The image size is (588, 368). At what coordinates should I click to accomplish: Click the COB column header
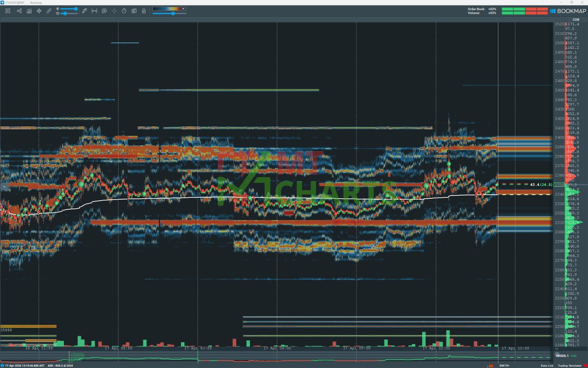pos(575,20)
